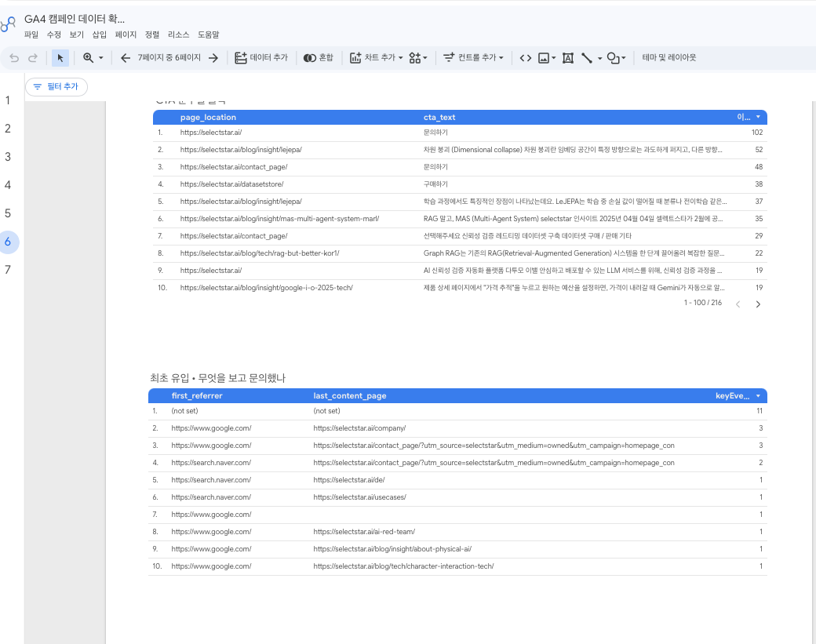Sort by the cta_text column header
Screen dimensions: 816x644
click(439, 118)
